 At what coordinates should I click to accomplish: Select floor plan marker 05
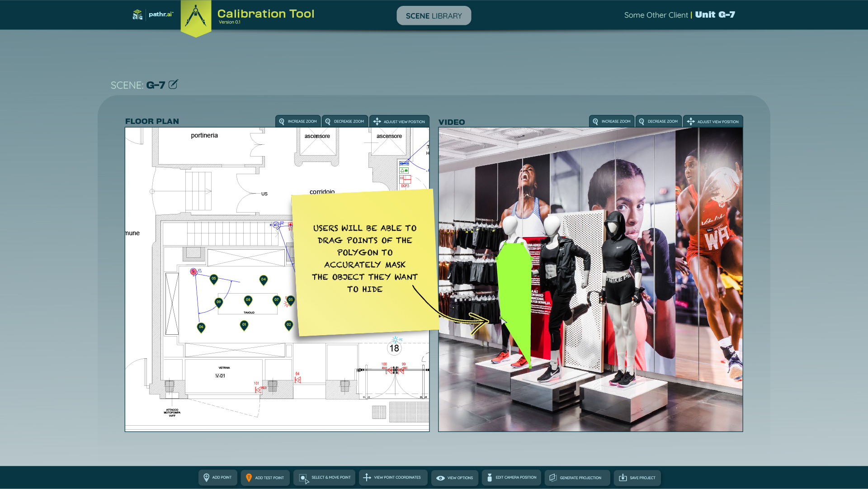click(214, 279)
